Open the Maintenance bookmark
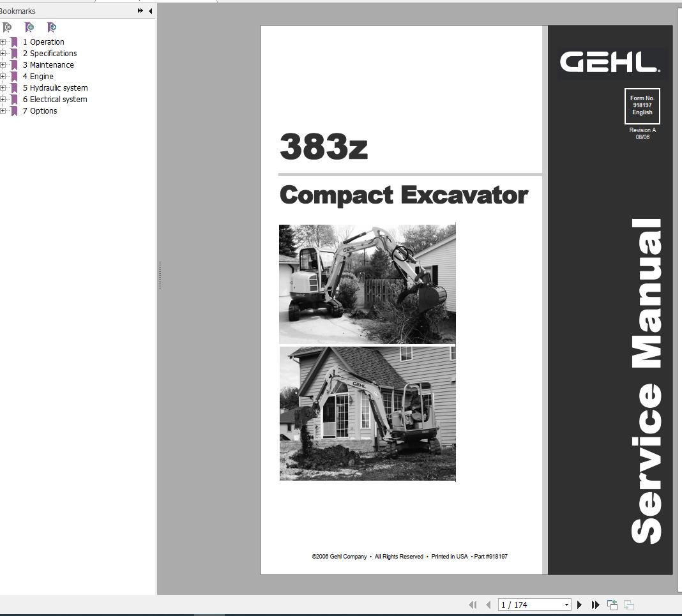The width and height of the screenshot is (682, 616). tap(49, 64)
